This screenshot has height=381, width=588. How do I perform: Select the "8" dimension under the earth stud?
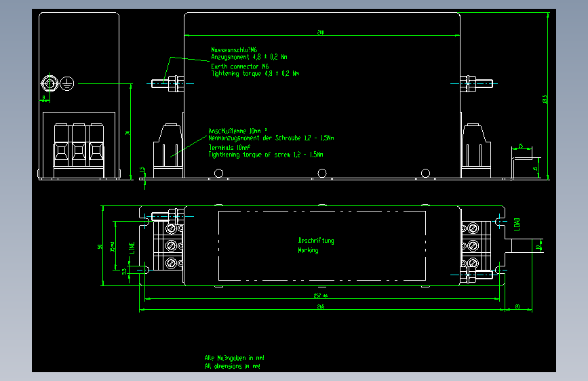click(x=44, y=98)
